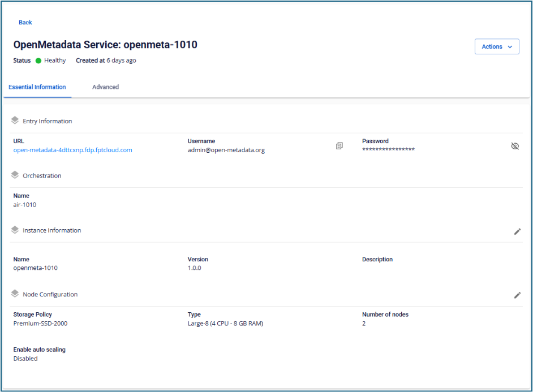Click the Premium-SSD-2000 storage policy value
The image size is (533, 392).
pyautogui.click(x=40, y=324)
